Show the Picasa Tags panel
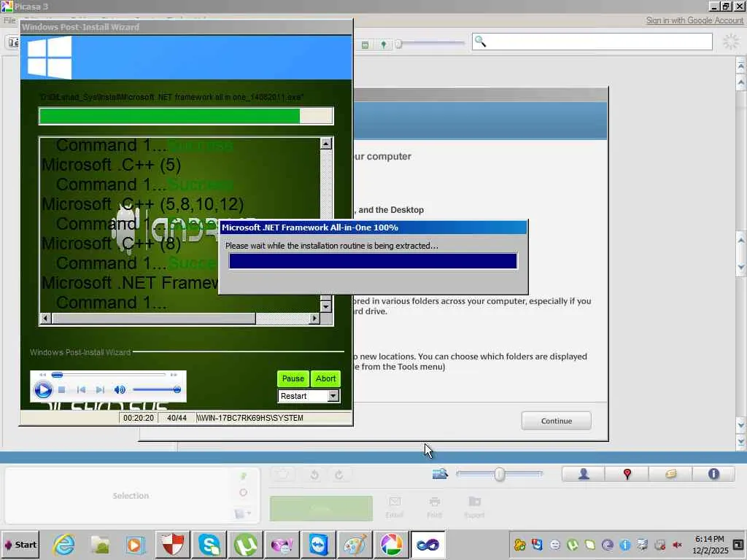 (671, 474)
